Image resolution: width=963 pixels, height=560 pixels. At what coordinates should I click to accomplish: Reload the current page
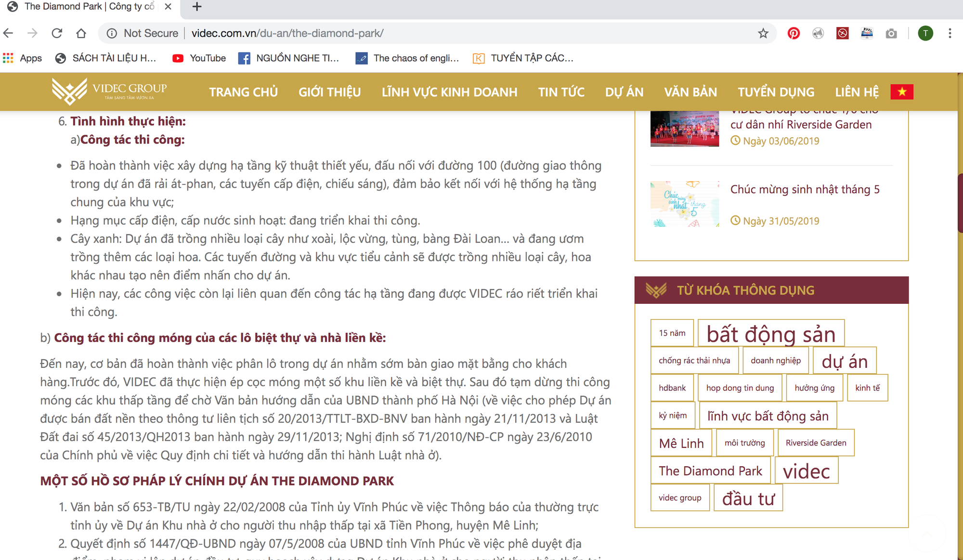[x=57, y=33]
